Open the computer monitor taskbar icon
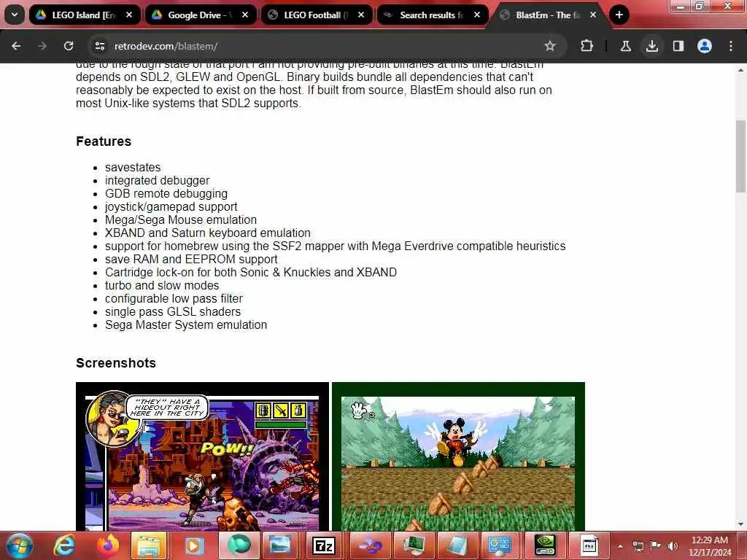The image size is (747, 560). 413,545
